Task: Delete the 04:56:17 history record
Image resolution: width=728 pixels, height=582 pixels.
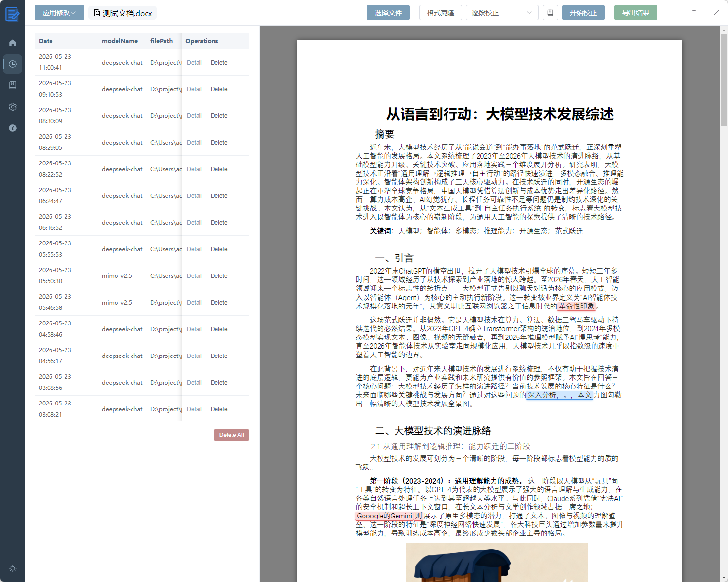Action: click(x=219, y=356)
